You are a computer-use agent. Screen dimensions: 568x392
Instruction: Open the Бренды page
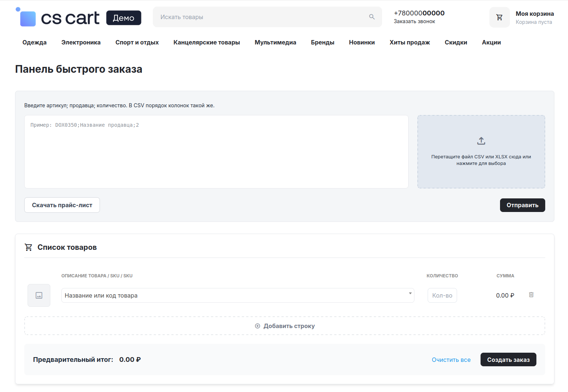click(x=323, y=42)
